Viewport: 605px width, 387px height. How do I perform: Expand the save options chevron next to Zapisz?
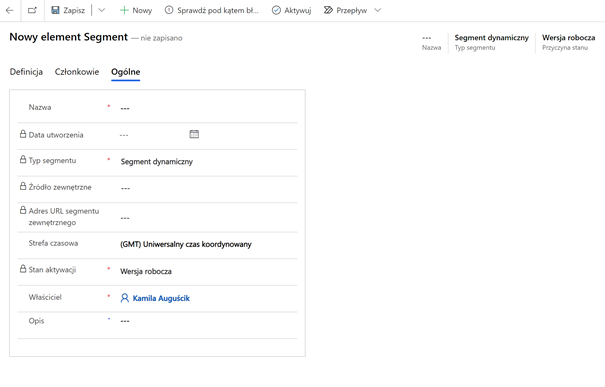tap(101, 10)
